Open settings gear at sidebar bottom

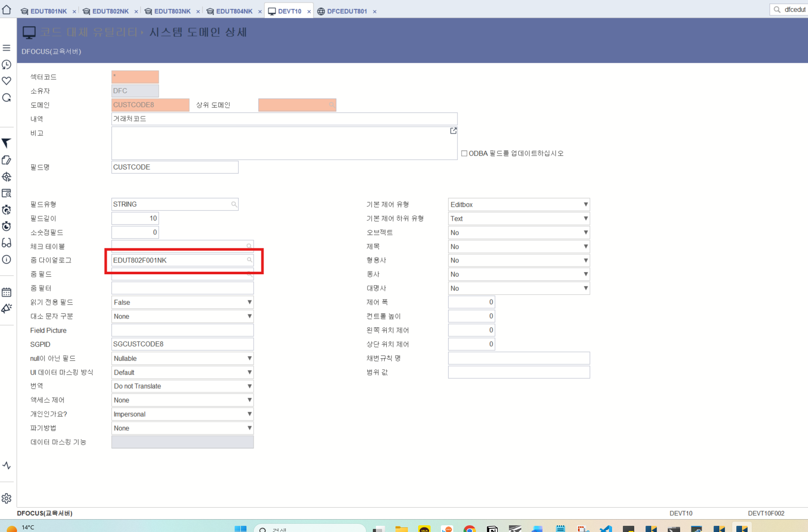tap(7, 498)
